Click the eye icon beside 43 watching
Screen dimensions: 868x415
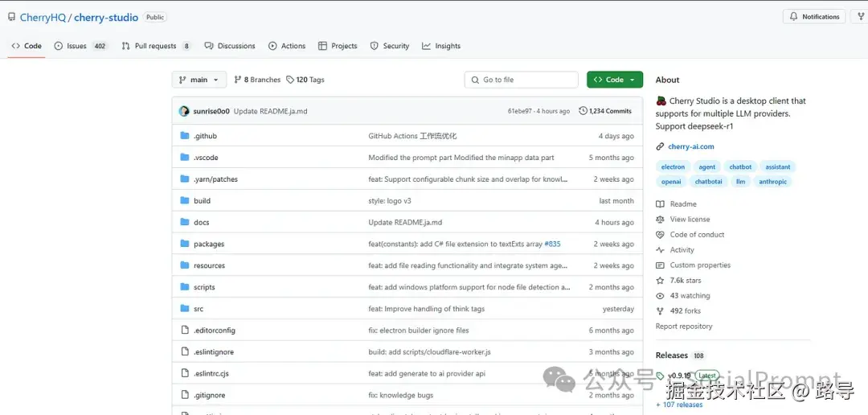(x=660, y=296)
